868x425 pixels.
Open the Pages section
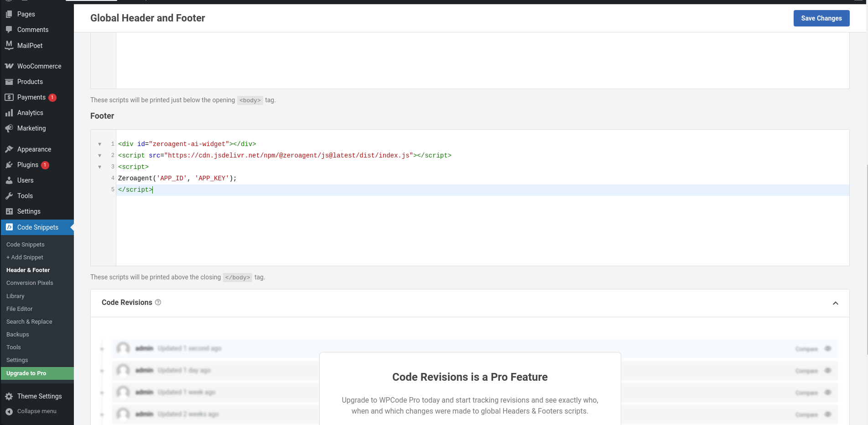pyautogui.click(x=26, y=14)
